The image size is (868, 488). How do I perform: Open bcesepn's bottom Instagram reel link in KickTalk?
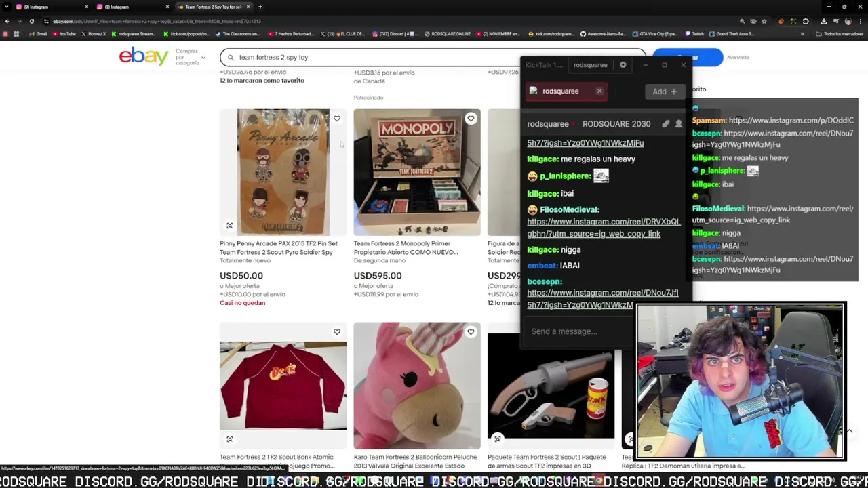click(x=602, y=299)
